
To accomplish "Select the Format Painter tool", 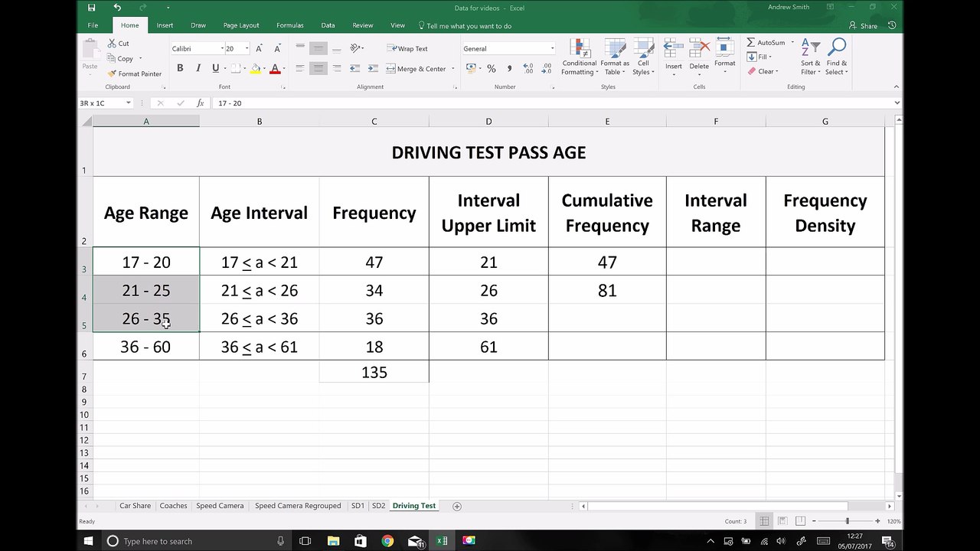I will pyautogui.click(x=134, y=73).
